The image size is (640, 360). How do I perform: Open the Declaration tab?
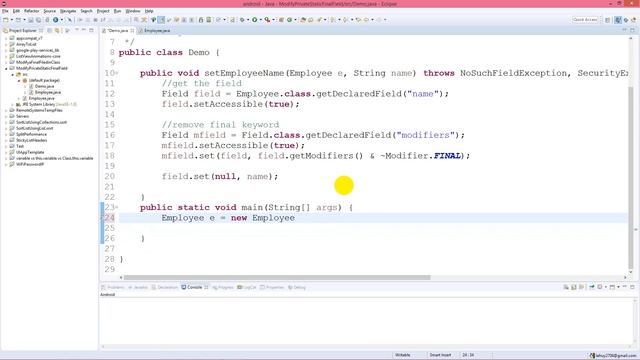(x=165, y=287)
